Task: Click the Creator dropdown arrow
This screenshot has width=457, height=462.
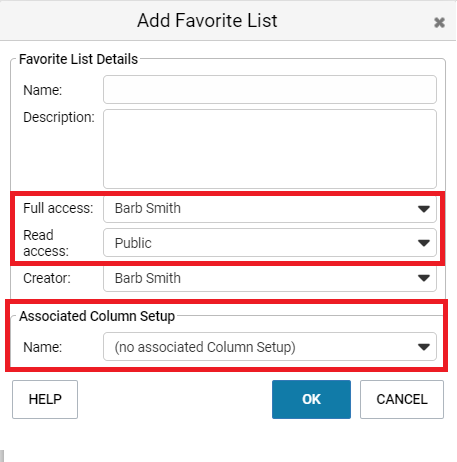Action: (x=424, y=278)
